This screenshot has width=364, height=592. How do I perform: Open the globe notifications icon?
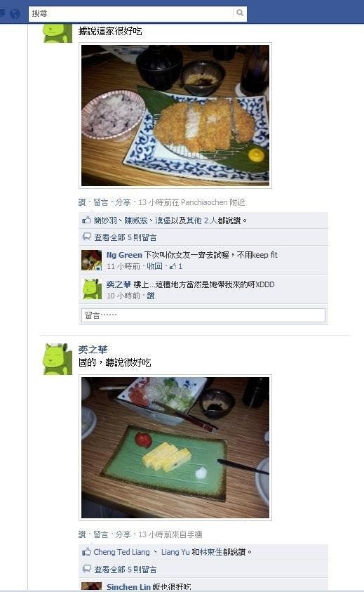tap(15, 13)
